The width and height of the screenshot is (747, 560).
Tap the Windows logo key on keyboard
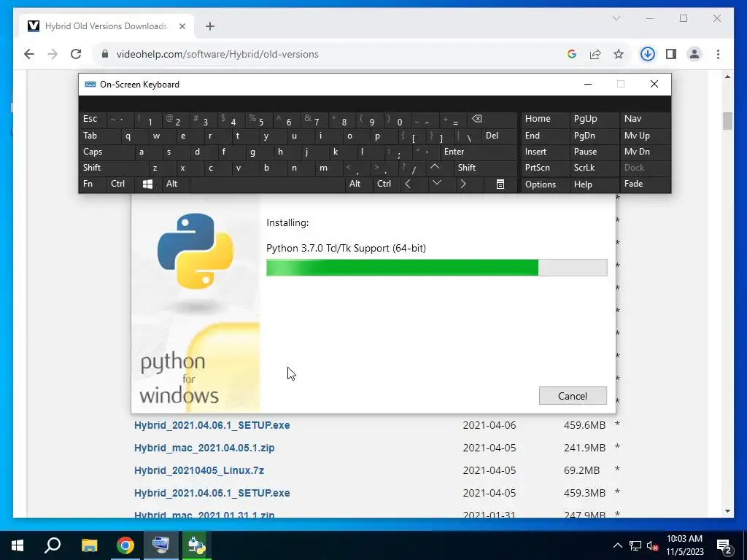point(147,184)
